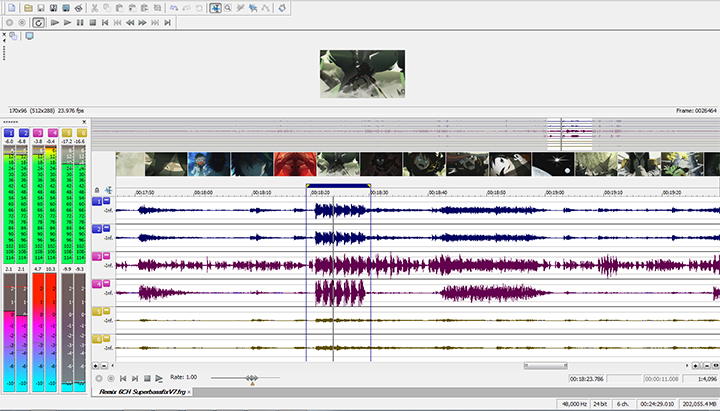Close the Remix 6CH SuperbassfixV7.frg tab
Image resolution: width=720 pixels, height=411 pixels.
[191, 392]
